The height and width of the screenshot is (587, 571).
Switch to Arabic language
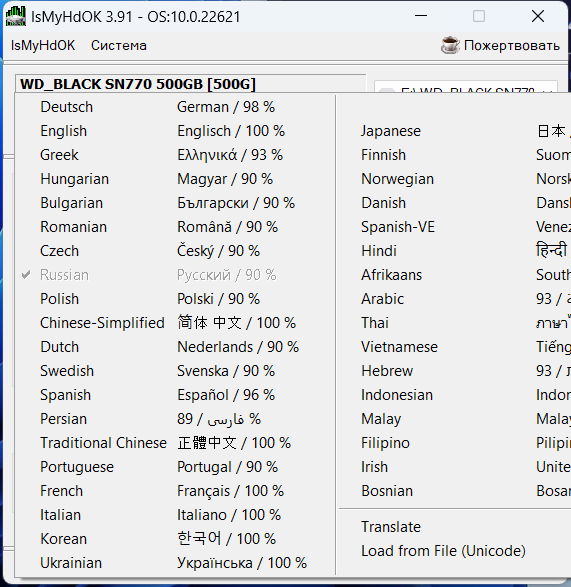tap(455, 299)
